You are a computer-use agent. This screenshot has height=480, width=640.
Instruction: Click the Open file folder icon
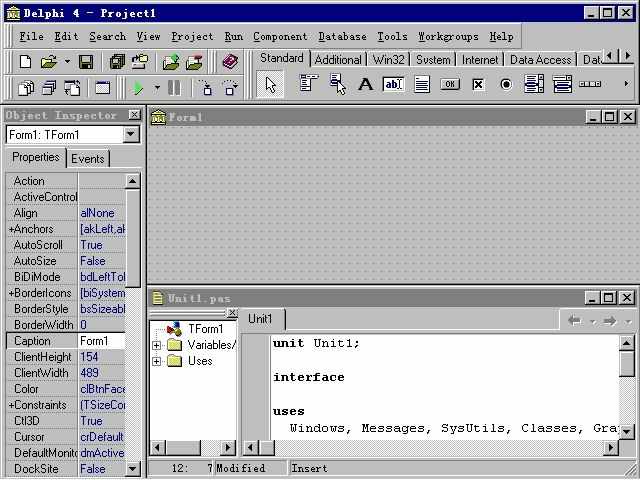tap(49, 62)
